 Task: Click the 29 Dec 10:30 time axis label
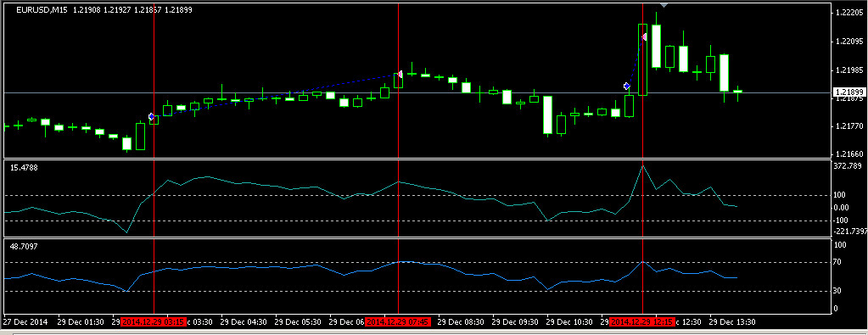(x=569, y=321)
